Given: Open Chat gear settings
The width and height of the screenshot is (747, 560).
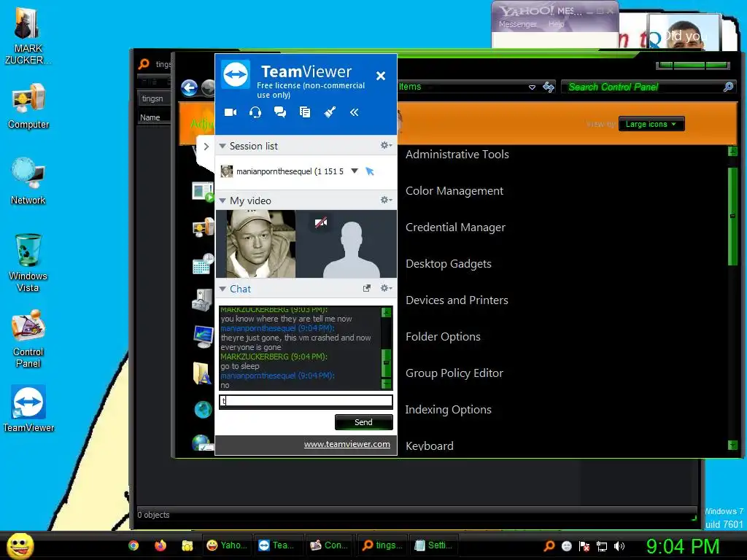Looking at the screenshot, I should 386,288.
